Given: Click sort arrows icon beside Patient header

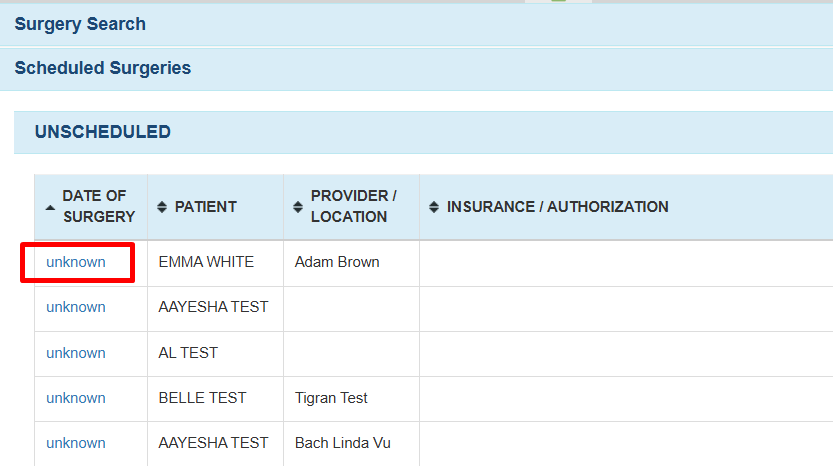Looking at the screenshot, I should click(162, 207).
